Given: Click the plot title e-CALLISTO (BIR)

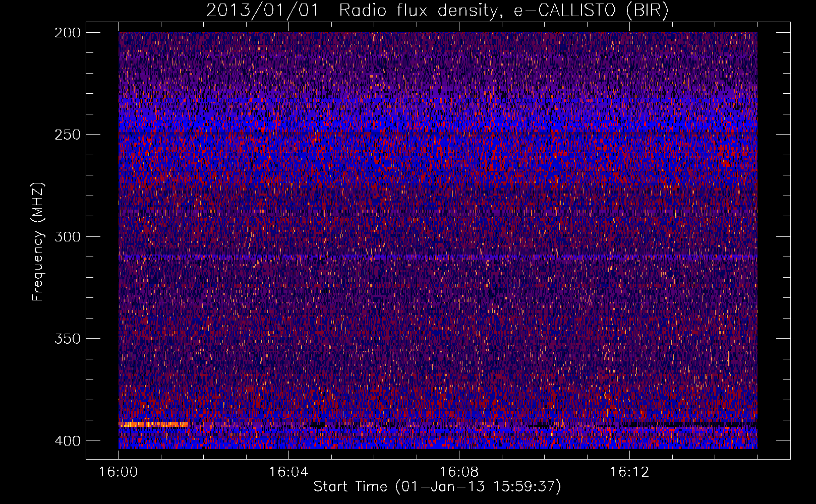Looking at the screenshot, I should (x=591, y=11).
